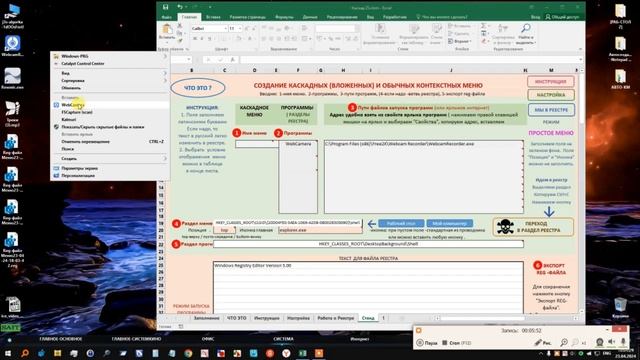Screen dimensions: 640x360
Task: Save the workbook from quick access toolbar
Action: (x=165, y=7)
